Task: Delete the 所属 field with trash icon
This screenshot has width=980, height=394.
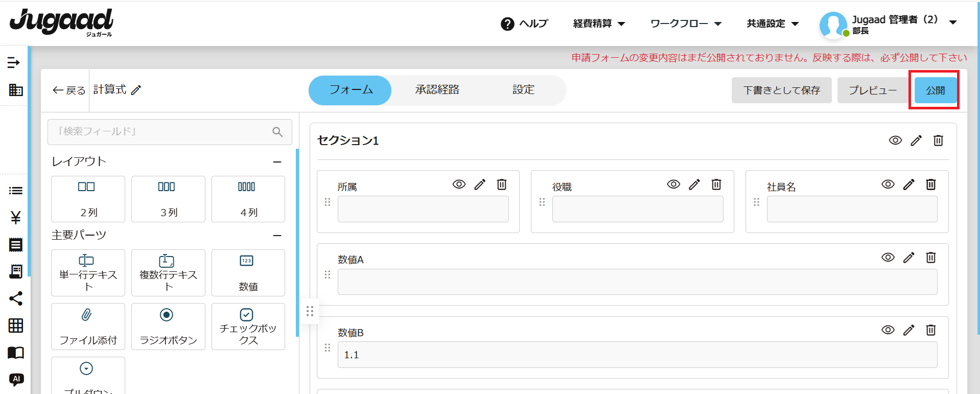Action: coord(502,184)
